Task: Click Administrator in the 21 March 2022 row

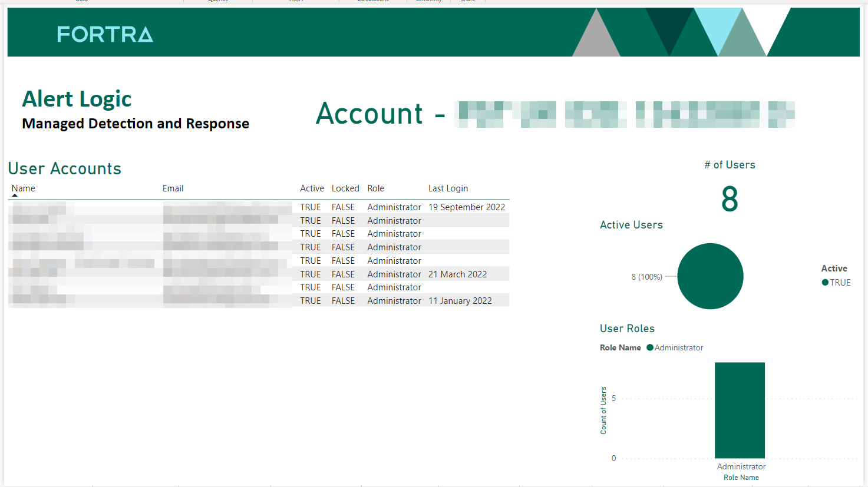Action: 394,274
